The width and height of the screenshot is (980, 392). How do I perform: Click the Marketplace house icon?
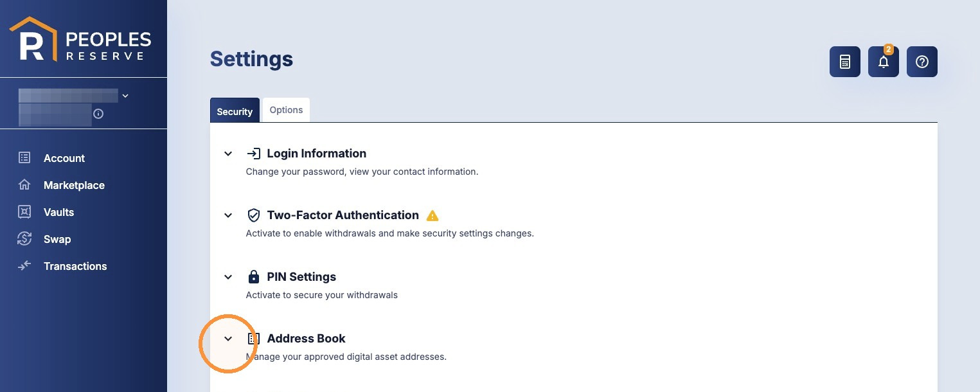[x=24, y=184]
